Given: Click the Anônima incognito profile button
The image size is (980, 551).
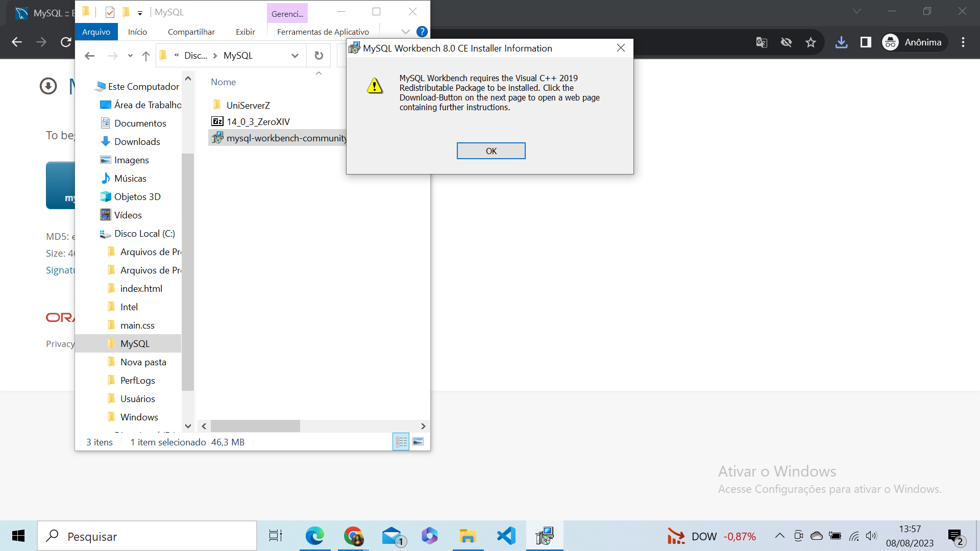Looking at the screenshot, I should pos(913,42).
